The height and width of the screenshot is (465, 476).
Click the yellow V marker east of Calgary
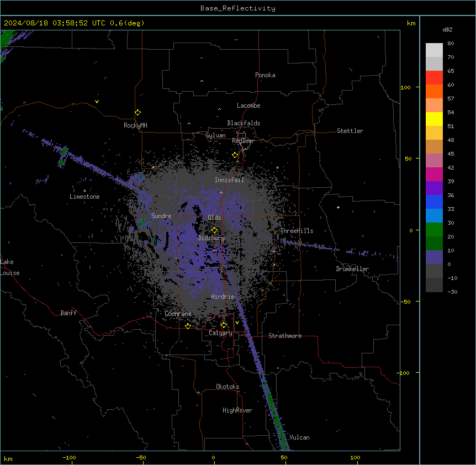237,323
